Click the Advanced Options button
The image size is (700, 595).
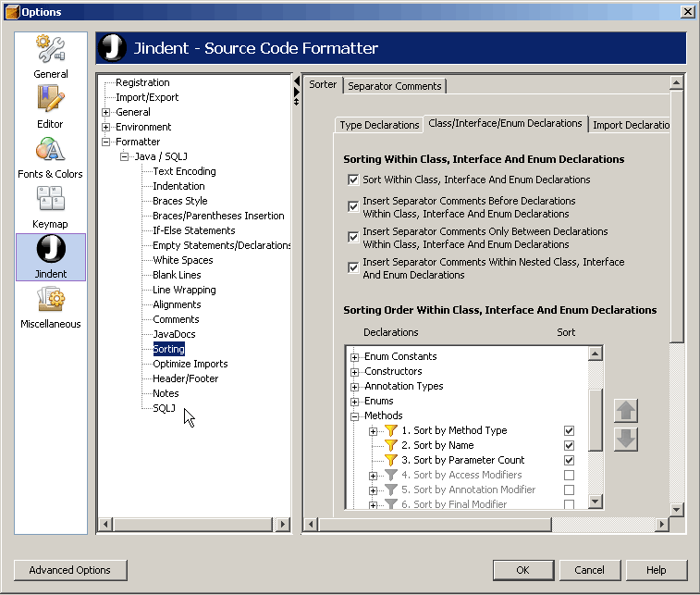click(69, 570)
